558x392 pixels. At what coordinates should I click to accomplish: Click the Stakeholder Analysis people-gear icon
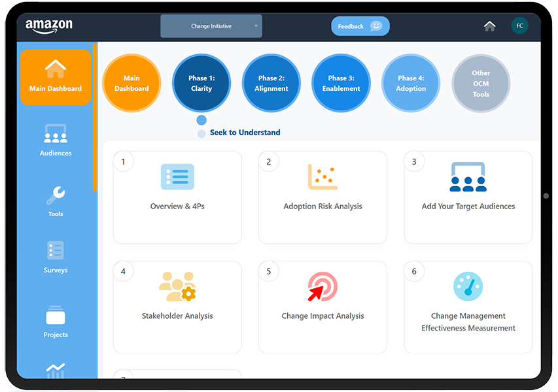tap(177, 286)
